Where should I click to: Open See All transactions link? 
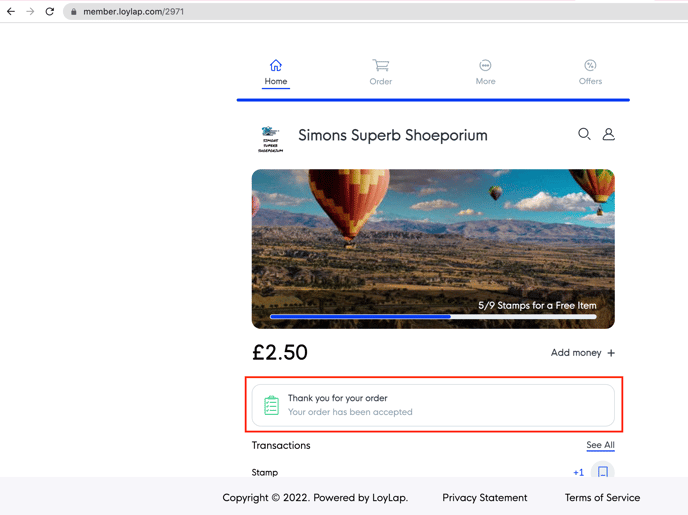pyautogui.click(x=600, y=445)
